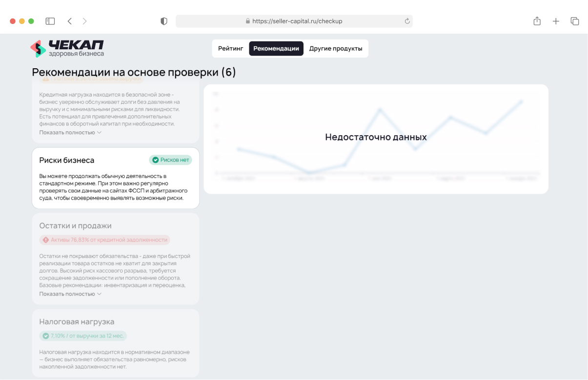Show the tab overview icon
The height and width of the screenshot is (380, 588).
click(575, 21)
